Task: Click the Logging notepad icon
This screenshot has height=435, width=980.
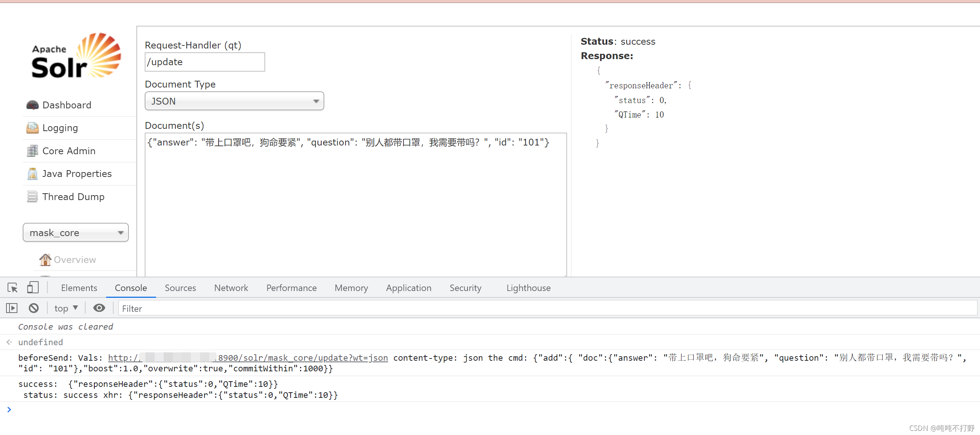Action: (x=32, y=128)
